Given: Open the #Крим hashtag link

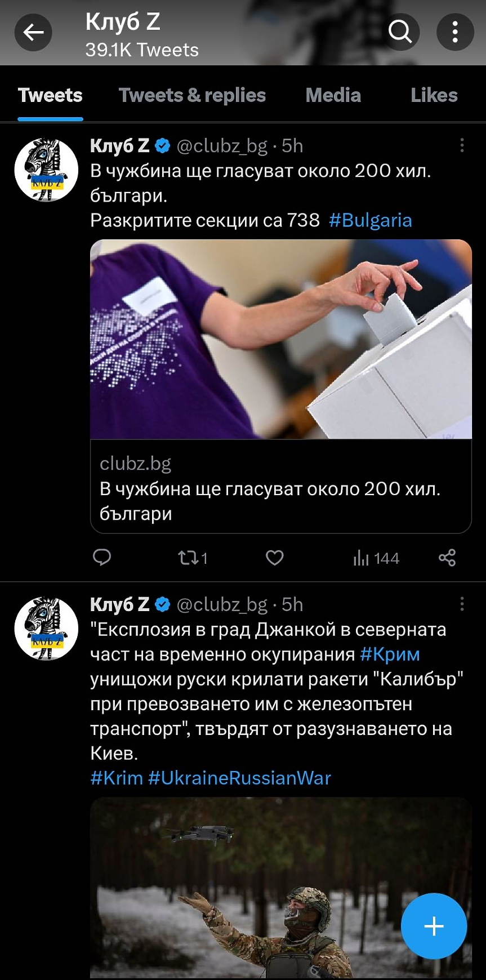Looking at the screenshot, I should pos(390,654).
